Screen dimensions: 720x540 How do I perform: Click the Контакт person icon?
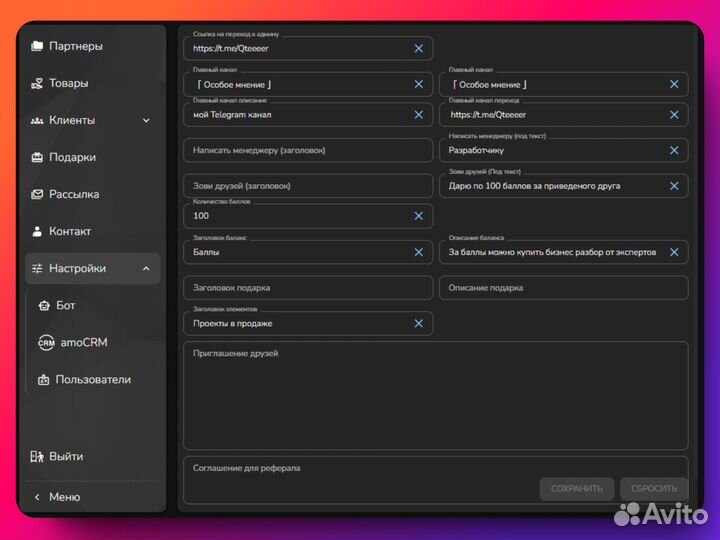tap(37, 231)
